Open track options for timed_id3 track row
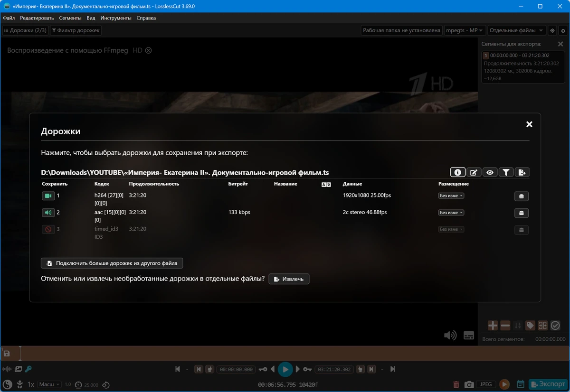 (522, 230)
